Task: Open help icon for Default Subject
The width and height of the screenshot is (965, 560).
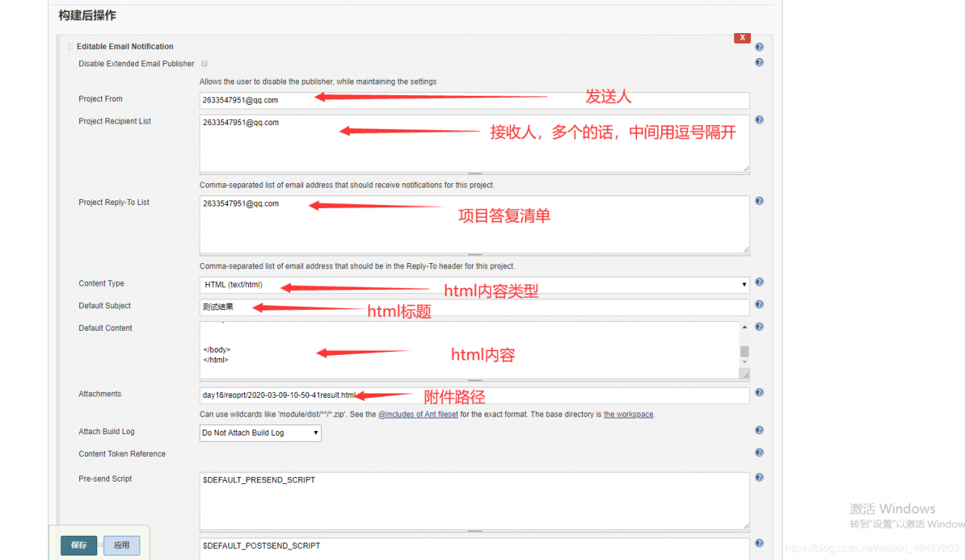Action: 759,304
